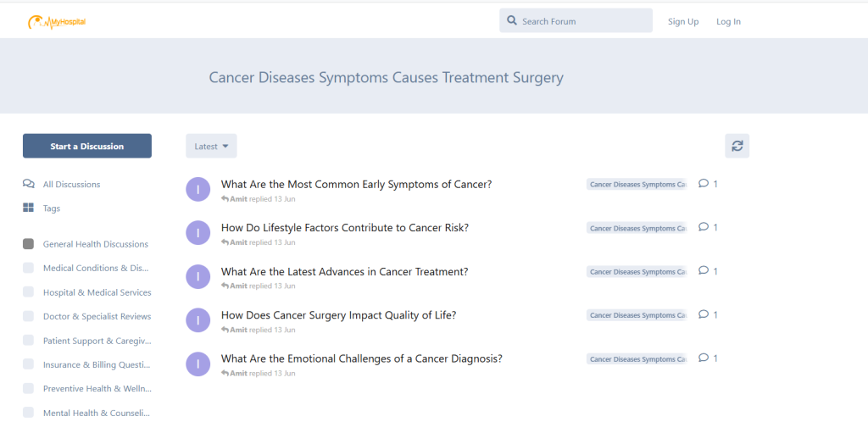Click the Search Forum input field

tap(583, 21)
